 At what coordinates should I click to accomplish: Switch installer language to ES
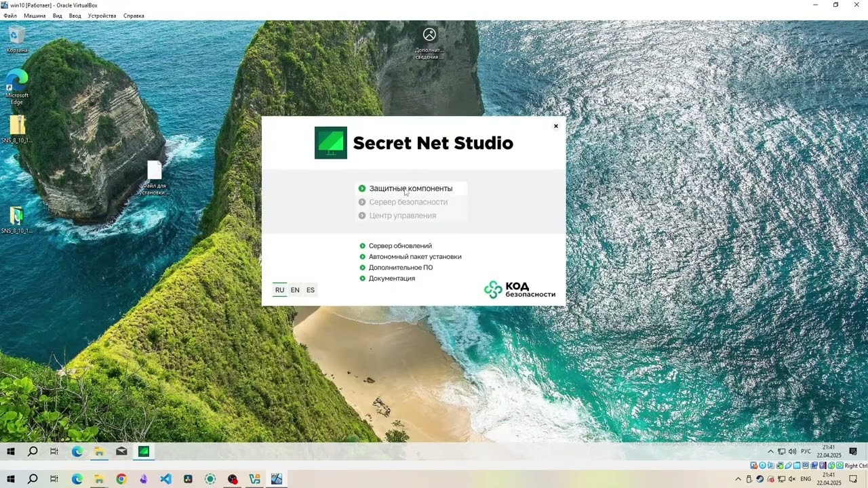coord(311,290)
